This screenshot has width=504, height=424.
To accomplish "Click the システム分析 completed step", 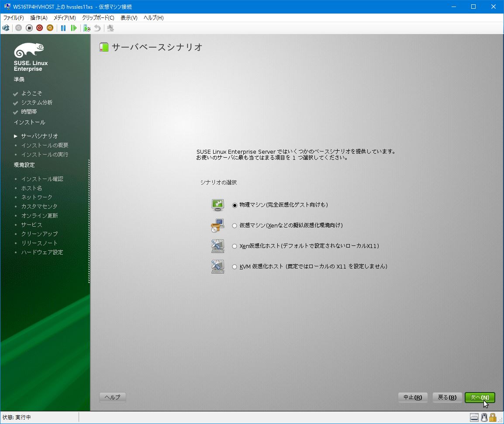I will point(37,103).
